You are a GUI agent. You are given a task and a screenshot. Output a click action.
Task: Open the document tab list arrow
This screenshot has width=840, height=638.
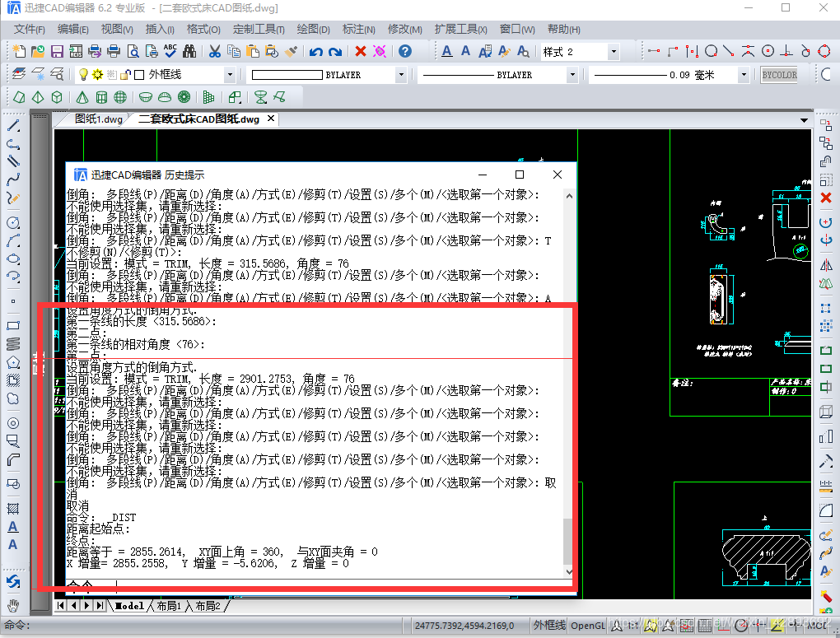(804, 120)
